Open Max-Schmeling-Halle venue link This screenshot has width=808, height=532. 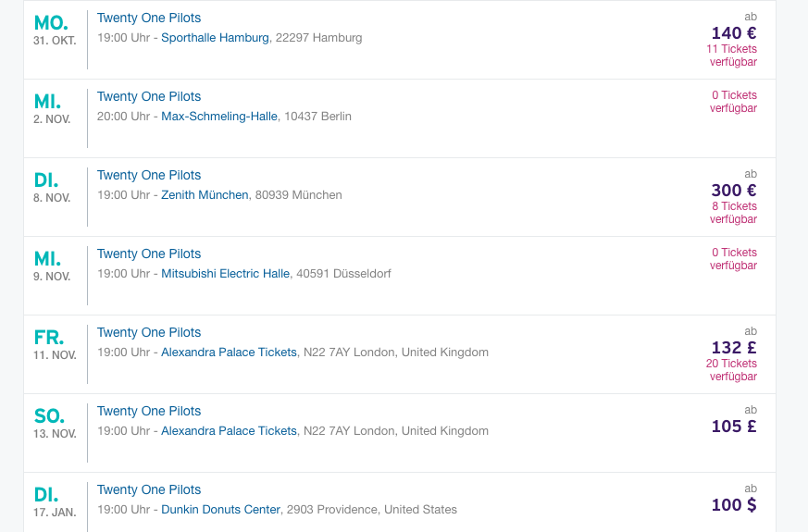point(219,117)
